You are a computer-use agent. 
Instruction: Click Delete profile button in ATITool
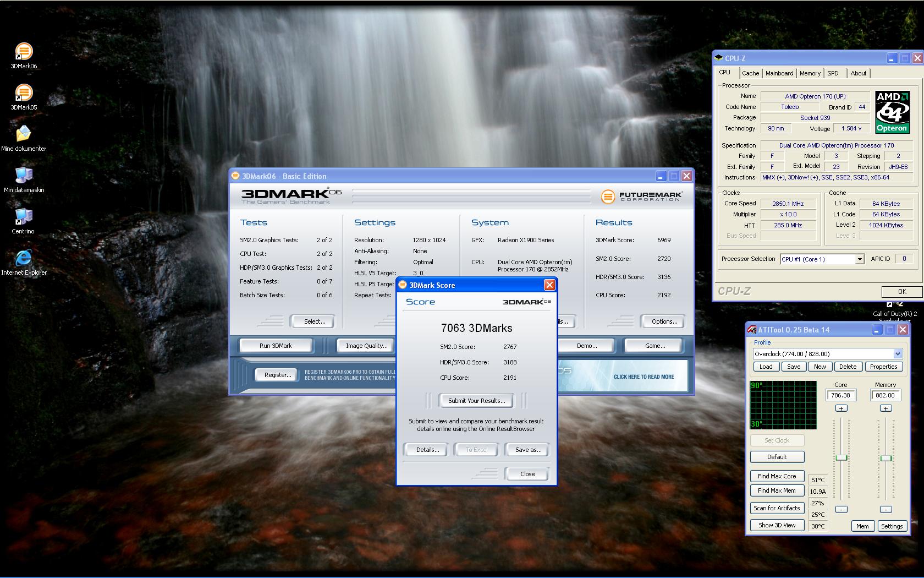click(848, 367)
